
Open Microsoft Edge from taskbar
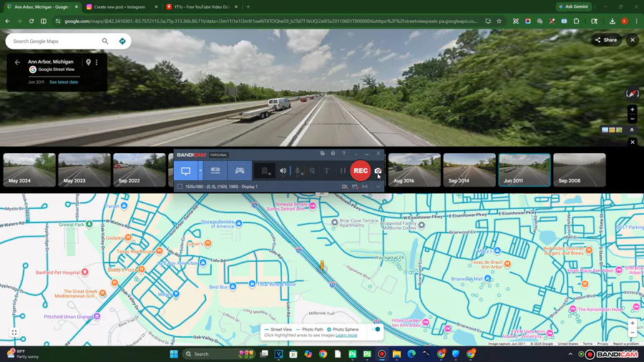pyautogui.click(x=411, y=354)
